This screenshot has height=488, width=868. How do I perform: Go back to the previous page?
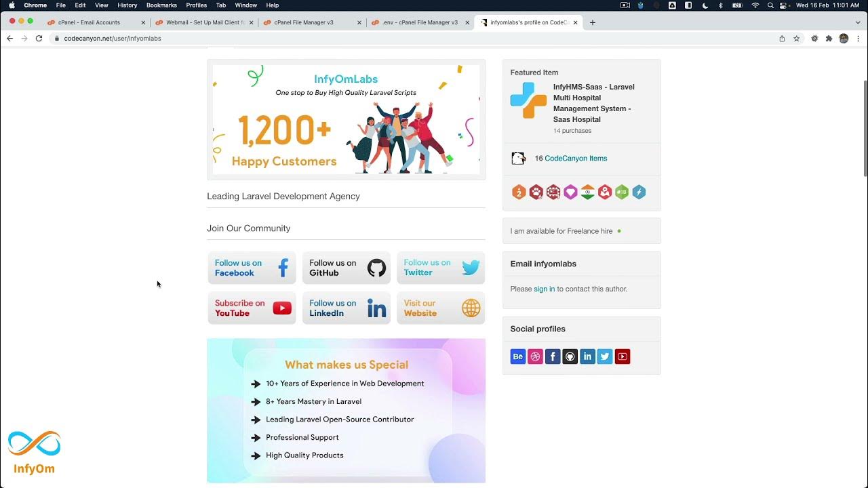(9, 39)
